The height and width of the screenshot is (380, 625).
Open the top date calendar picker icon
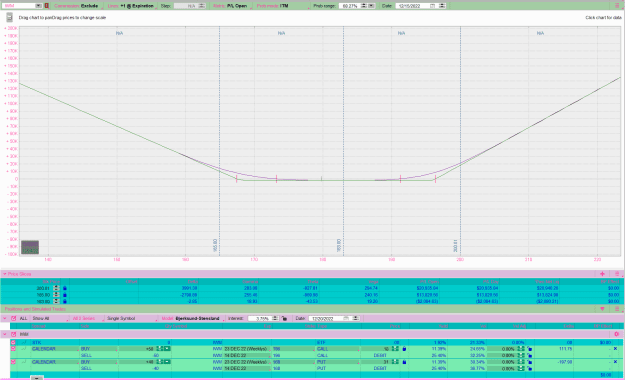pos(433,6)
